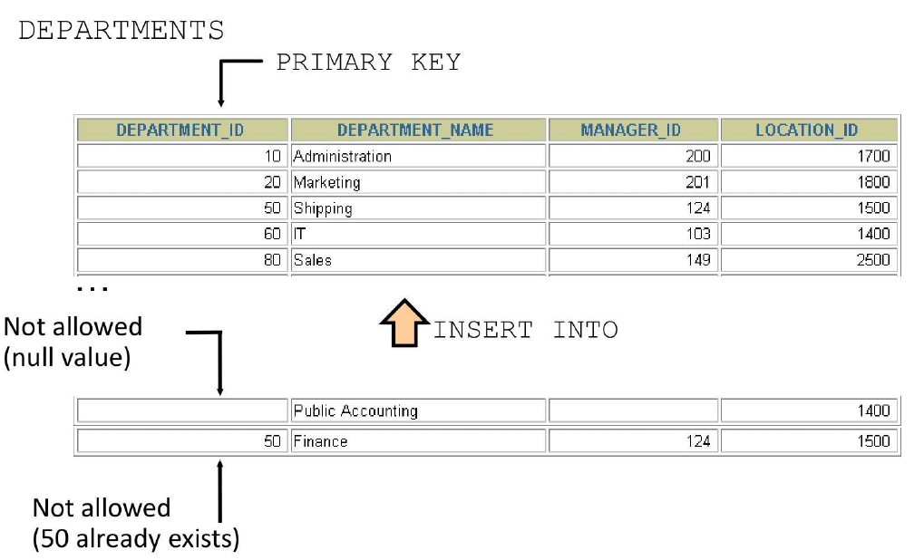
Task: Click the orange INSERT INTO up arrow
Action: pos(404,323)
